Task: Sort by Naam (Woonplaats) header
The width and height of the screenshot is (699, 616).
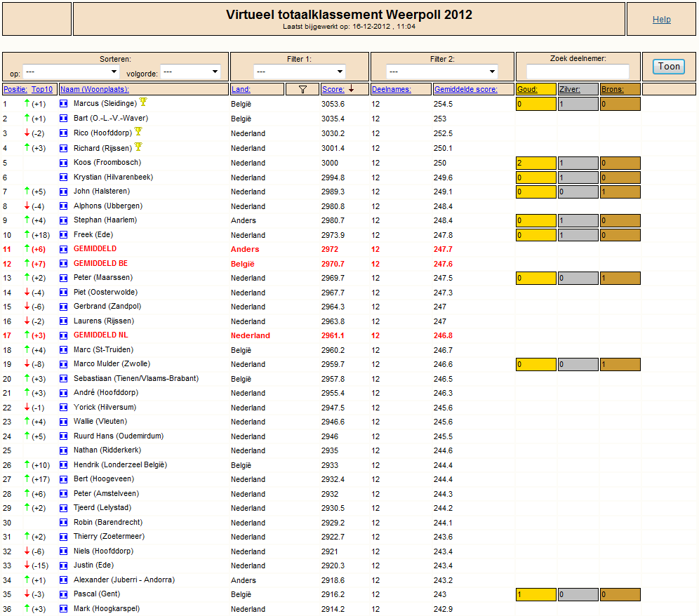Action: [x=95, y=89]
